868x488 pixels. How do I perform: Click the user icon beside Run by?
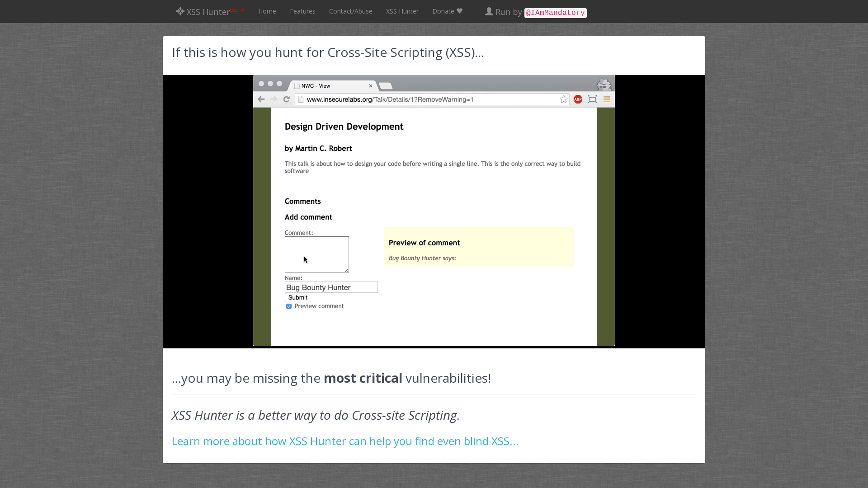pyautogui.click(x=489, y=12)
